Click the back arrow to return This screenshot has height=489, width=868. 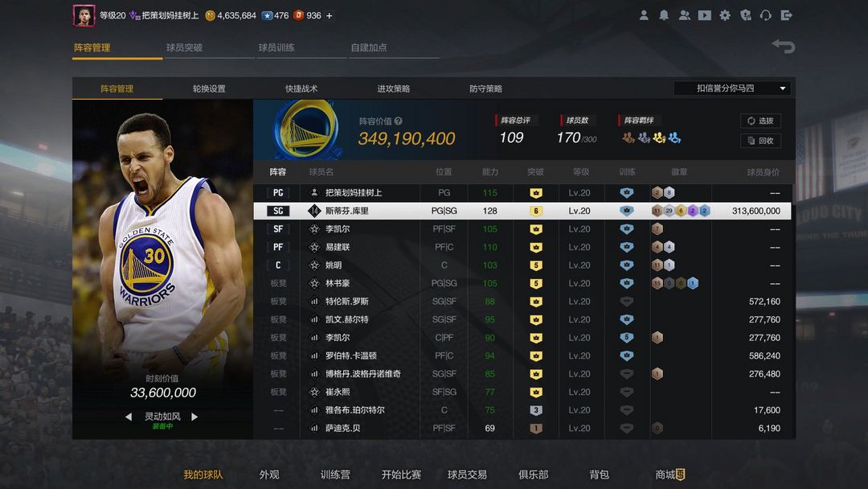(x=783, y=47)
